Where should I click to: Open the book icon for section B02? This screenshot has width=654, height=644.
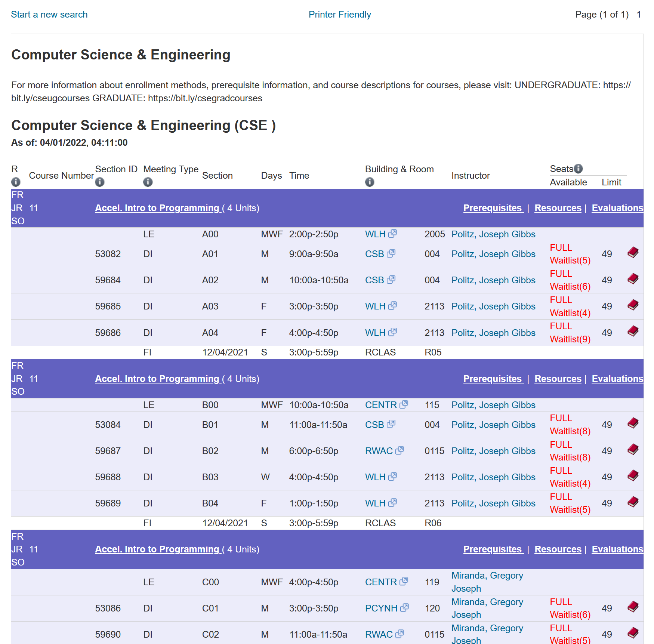point(633,449)
